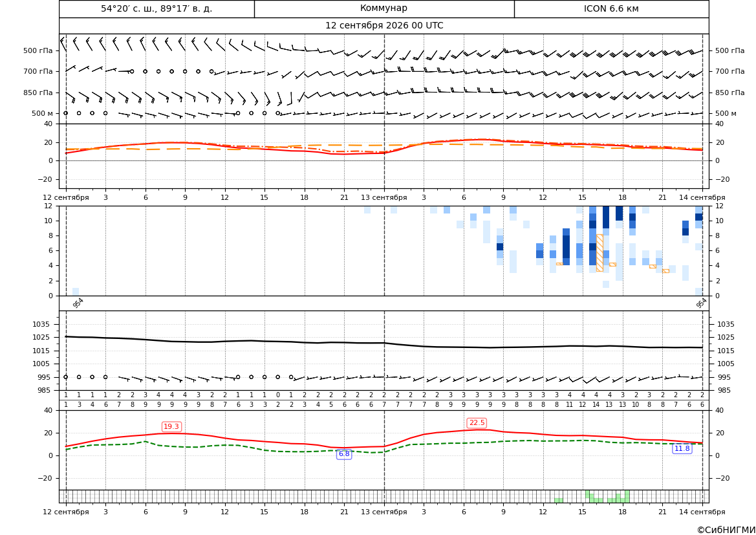
Task: Click the left 500 м level label
Action: [x=43, y=113]
